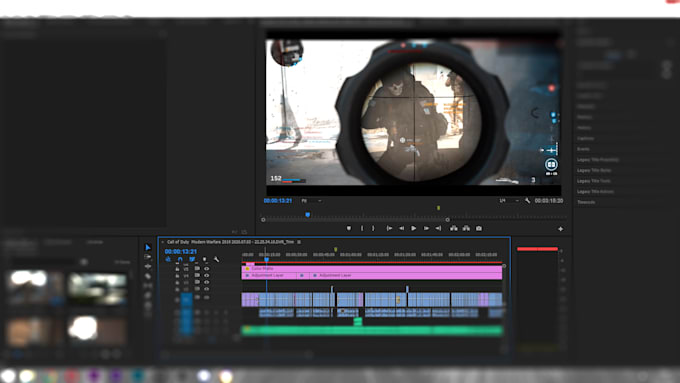Screen dimensions: 680x383
Task: Open the 1/4 playback resolution dropdown
Action: pos(509,200)
